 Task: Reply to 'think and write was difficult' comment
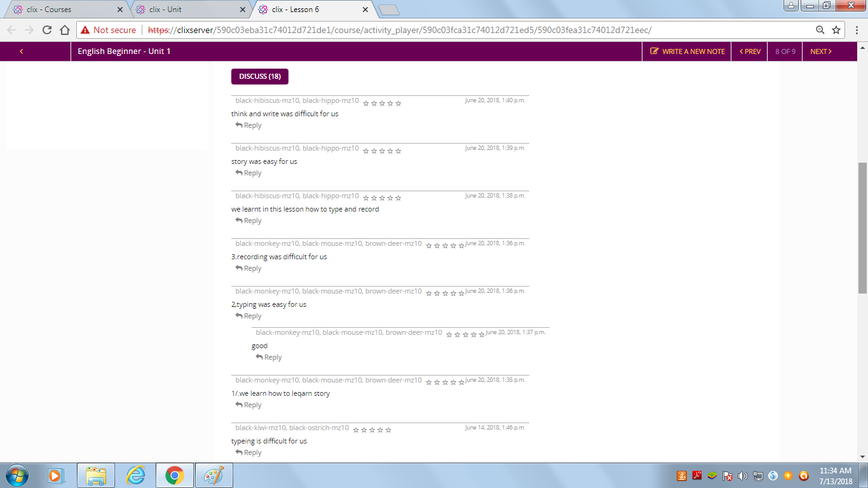click(248, 125)
